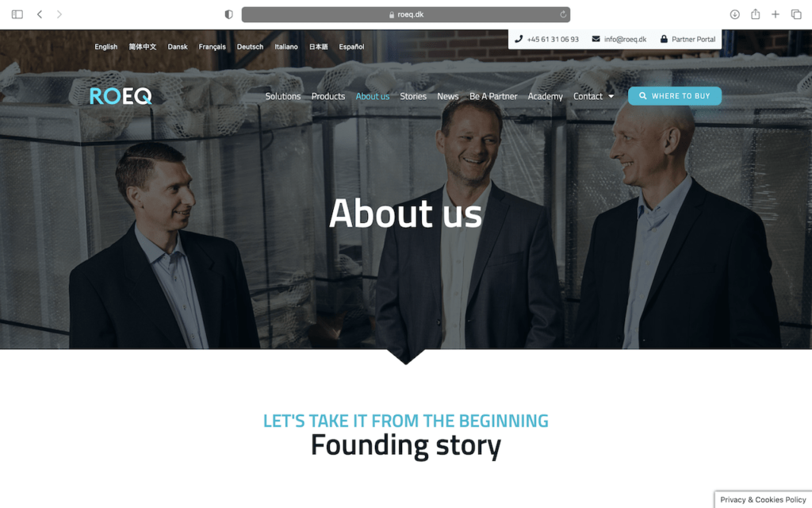Open the downloads icon in the toolbar
This screenshot has height=508, width=812.
click(x=734, y=14)
